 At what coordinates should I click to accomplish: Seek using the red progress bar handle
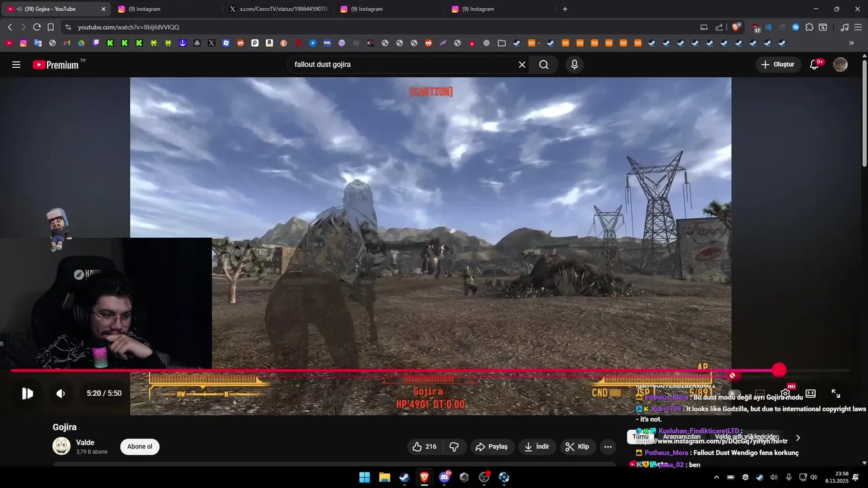tap(778, 370)
